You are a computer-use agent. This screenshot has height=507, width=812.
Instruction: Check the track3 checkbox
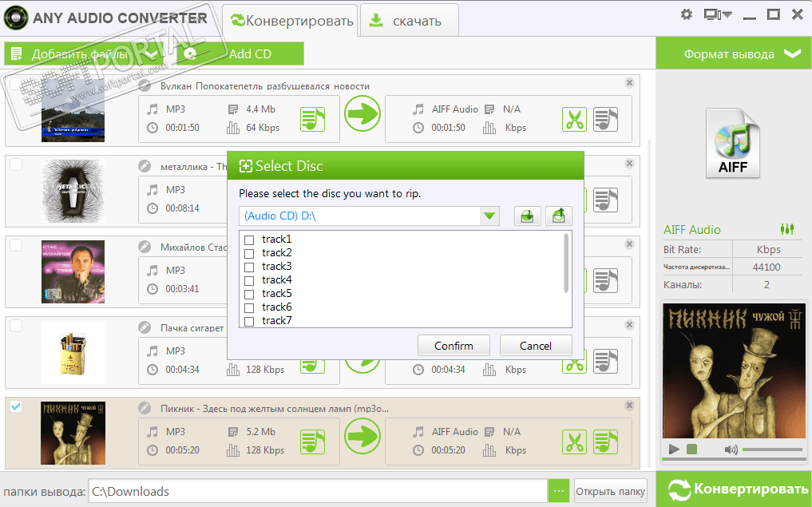tap(249, 267)
